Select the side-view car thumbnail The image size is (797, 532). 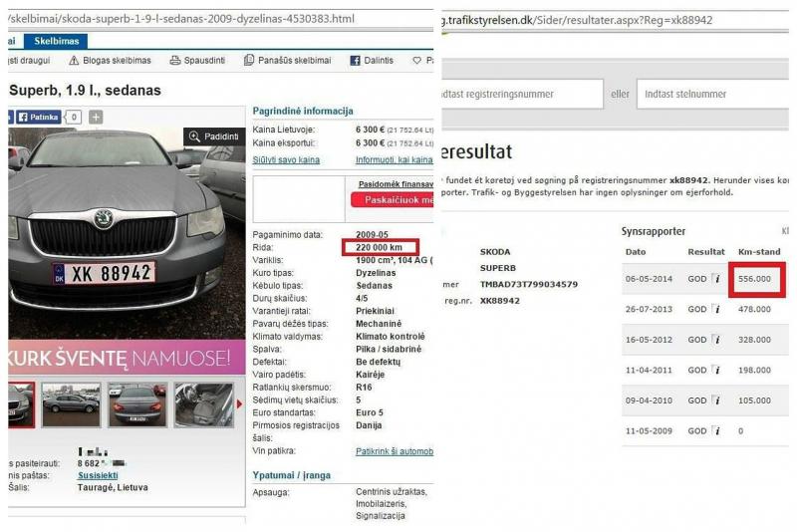[x=71, y=404]
